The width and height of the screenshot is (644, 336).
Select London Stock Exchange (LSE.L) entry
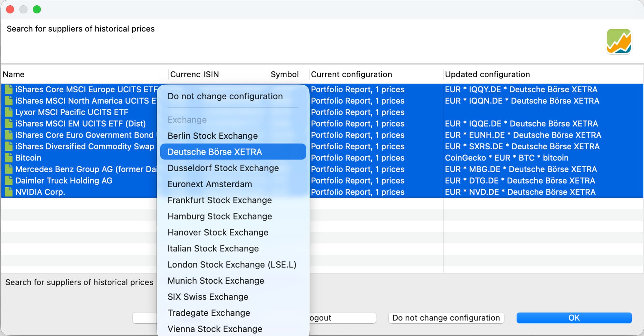[232, 265]
